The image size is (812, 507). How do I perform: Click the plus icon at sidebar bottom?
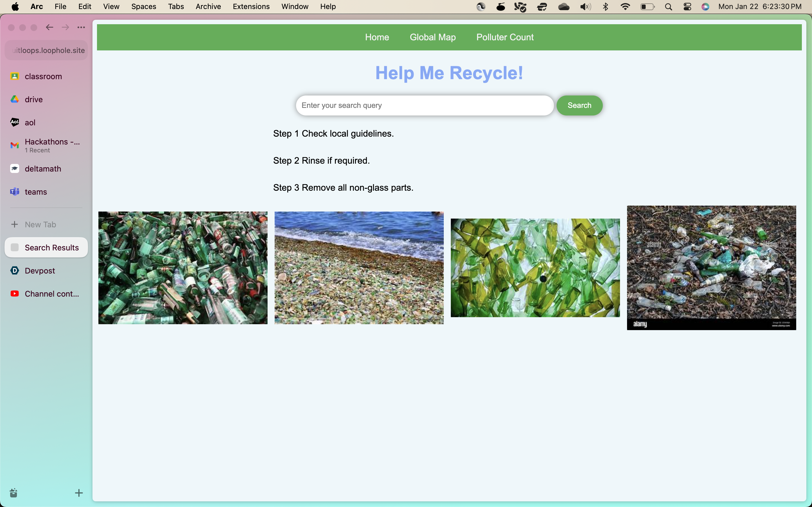78,493
